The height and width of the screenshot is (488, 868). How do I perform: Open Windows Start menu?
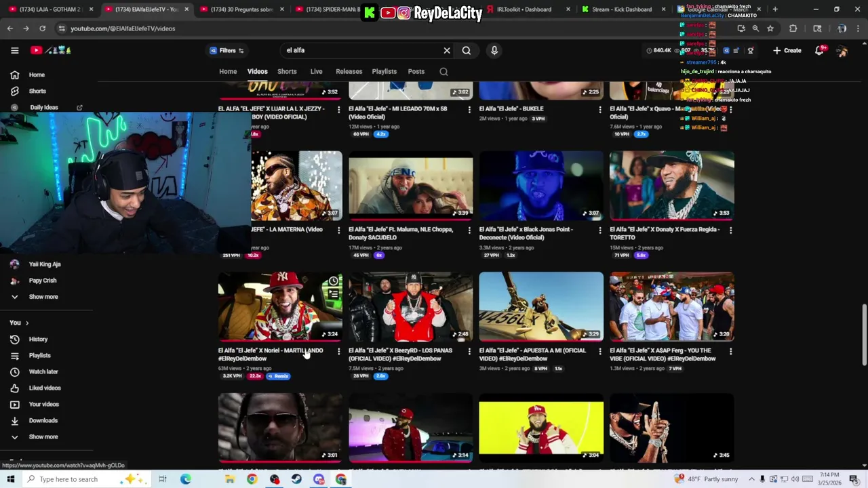click(10, 479)
